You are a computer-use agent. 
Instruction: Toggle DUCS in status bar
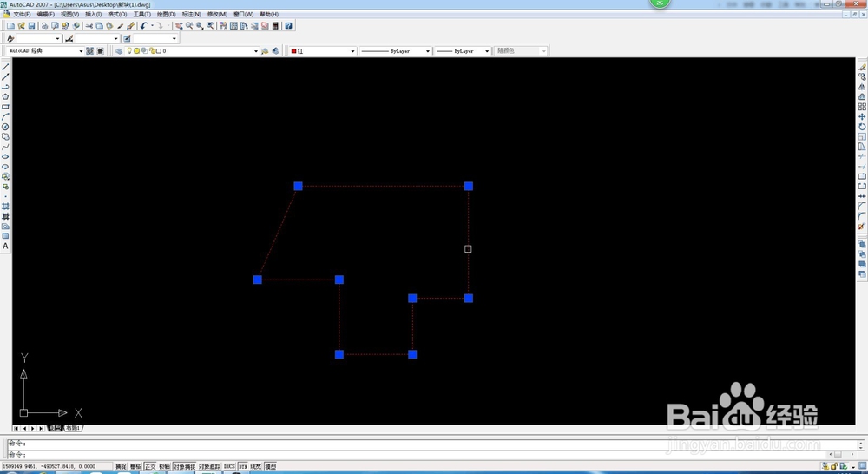pyautogui.click(x=229, y=467)
